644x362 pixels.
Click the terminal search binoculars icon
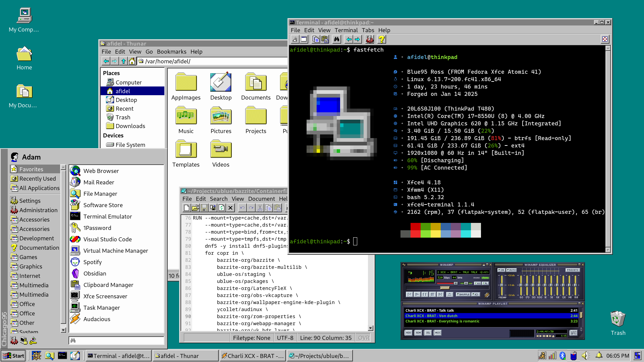[336, 40]
